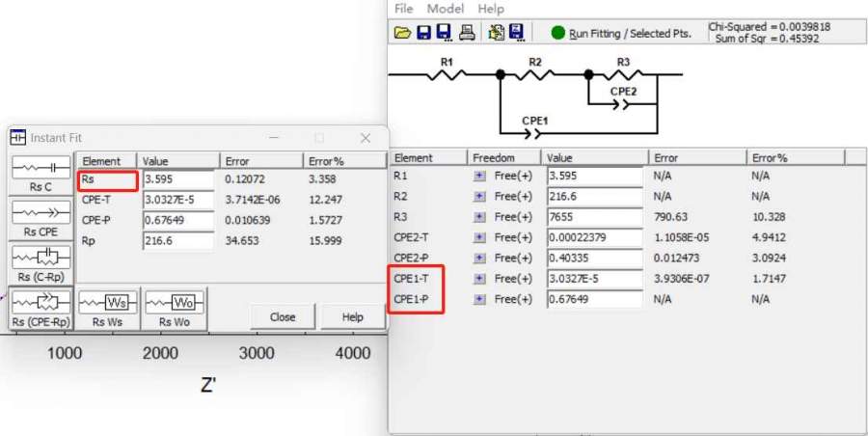Viewport: 868px width, 436px height.
Task: Select the Rs Ws Warburg model
Action: click(107, 309)
